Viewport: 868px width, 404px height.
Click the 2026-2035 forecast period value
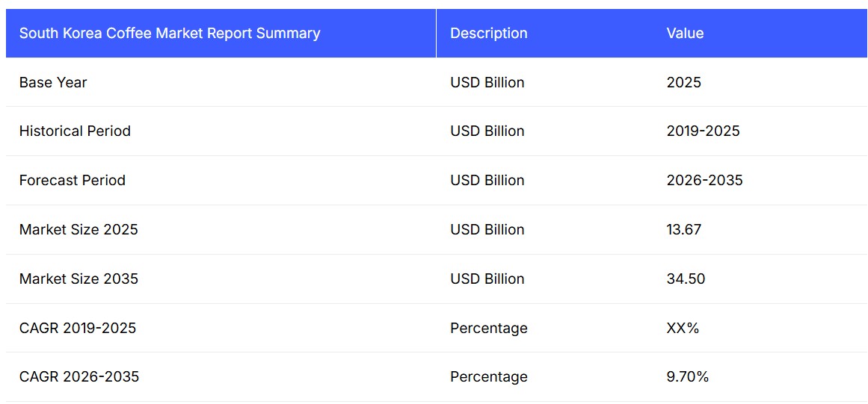coord(704,181)
